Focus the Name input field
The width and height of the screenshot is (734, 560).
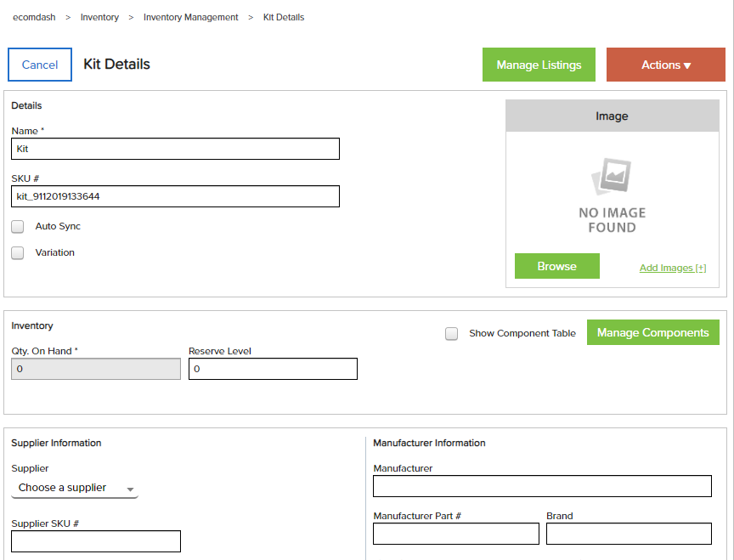(x=176, y=149)
